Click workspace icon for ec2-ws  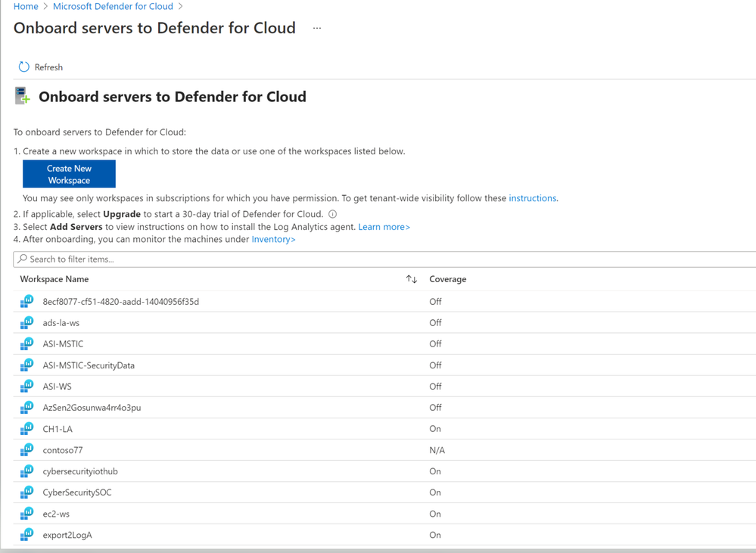click(27, 514)
